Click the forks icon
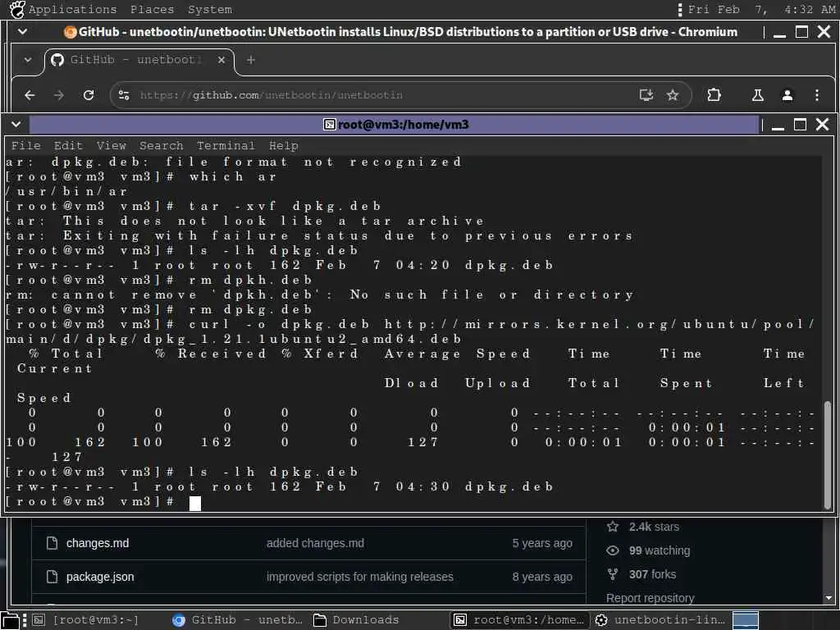This screenshot has height=630, width=840. pyautogui.click(x=612, y=574)
